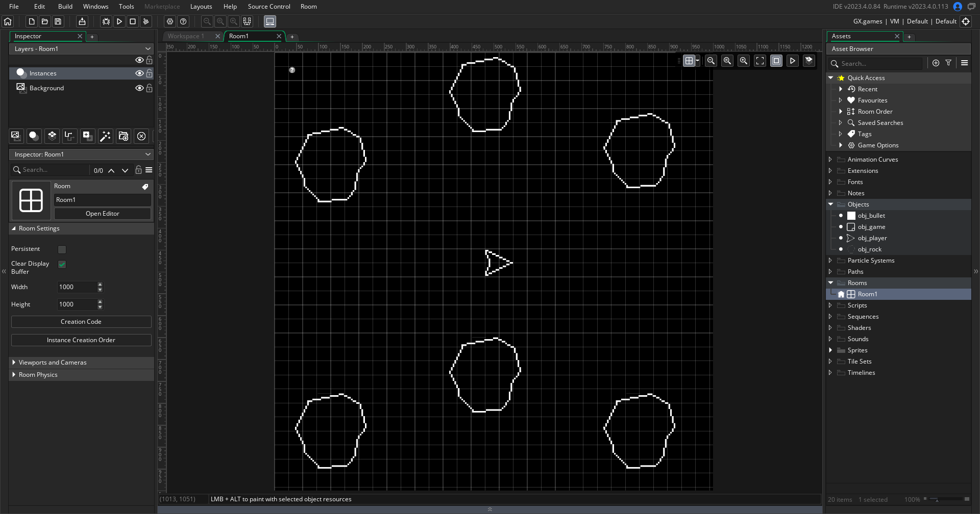Lock the Instances layer
The height and width of the screenshot is (514, 980).
tap(149, 73)
